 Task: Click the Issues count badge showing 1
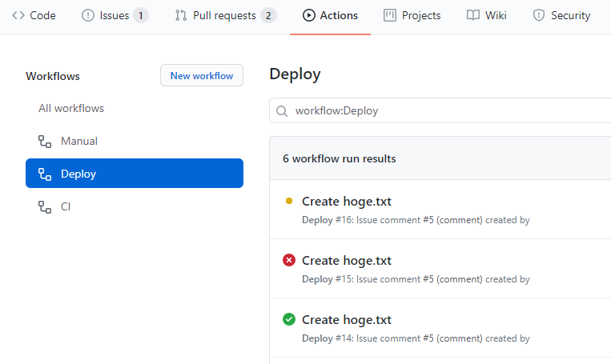(141, 15)
